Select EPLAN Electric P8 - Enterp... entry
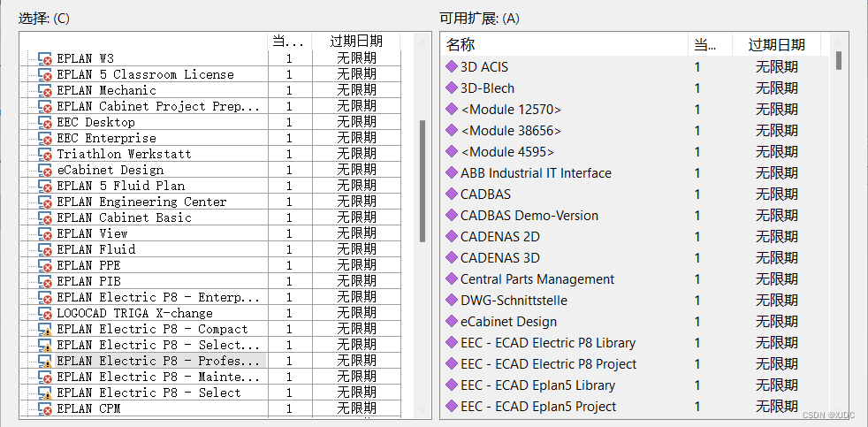Viewport: 868px width, 427px height. 158,297
